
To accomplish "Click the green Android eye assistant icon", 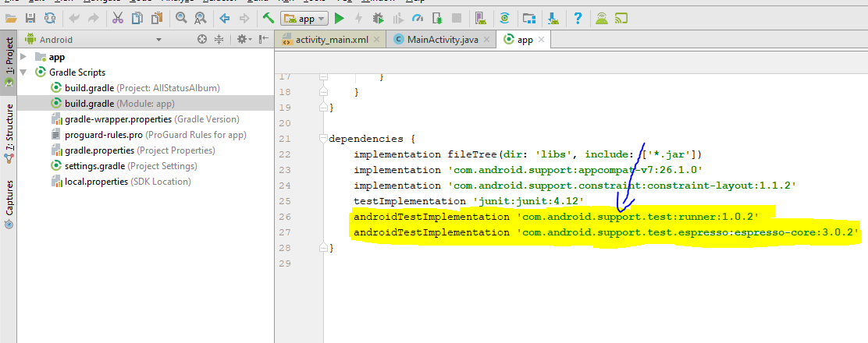I will 601,18.
